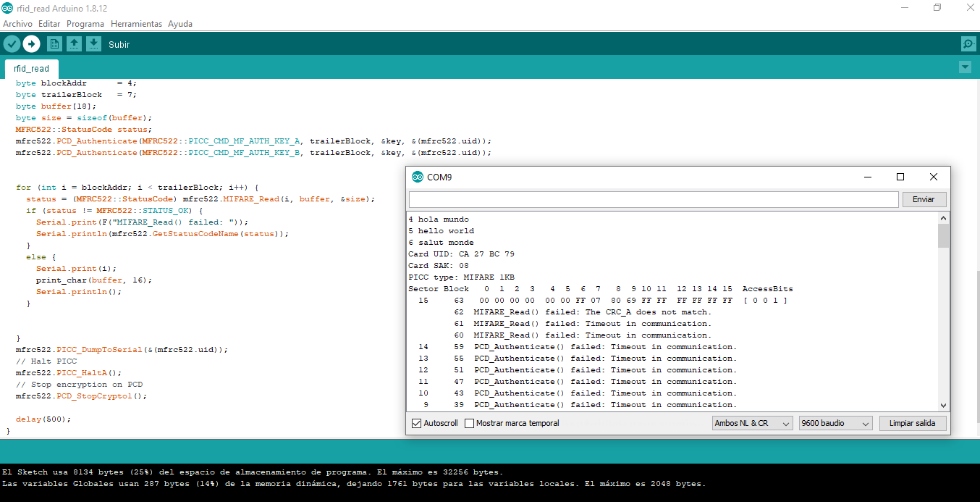This screenshot has width=980, height=502.
Task: Click the '// Halt PICC' comment line
Action: click(x=46, y=361)
